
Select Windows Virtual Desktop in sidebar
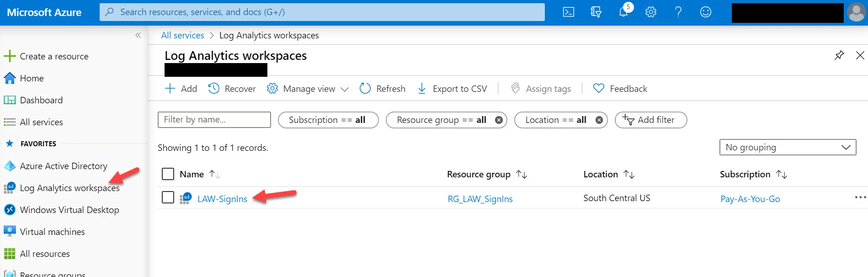(x=61, y=210)
